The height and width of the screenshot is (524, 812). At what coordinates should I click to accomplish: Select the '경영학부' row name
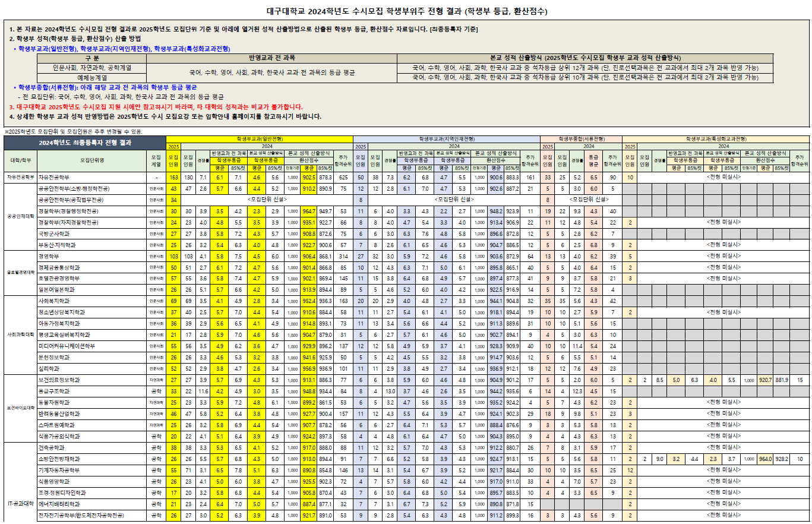pos(91,256)
